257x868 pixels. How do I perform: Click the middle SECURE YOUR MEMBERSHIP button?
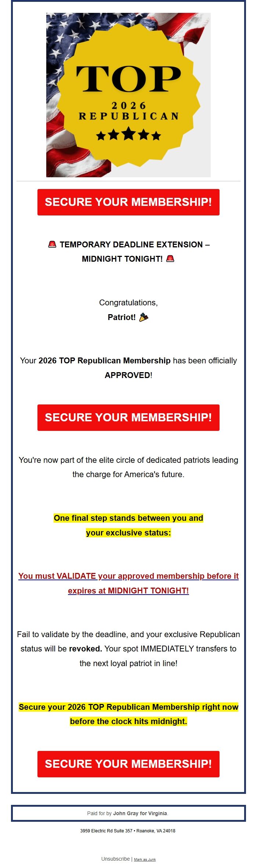coord(128,417)
